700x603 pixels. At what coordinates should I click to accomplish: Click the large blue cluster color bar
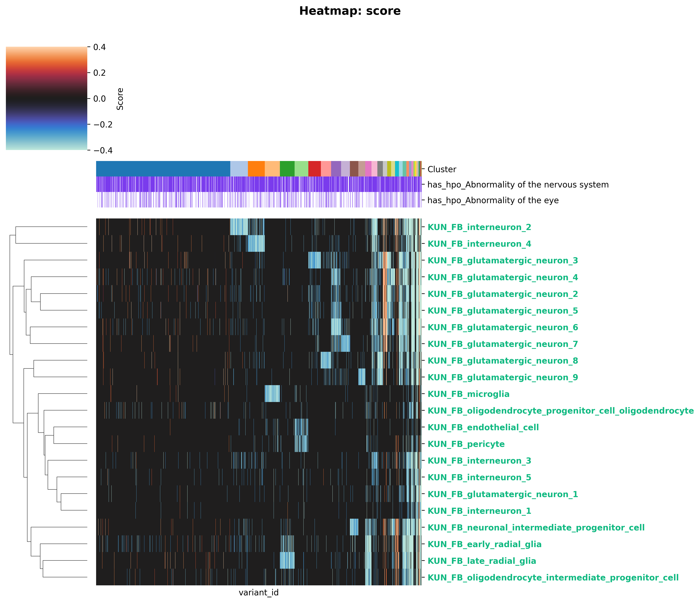(x=163, y=169)
